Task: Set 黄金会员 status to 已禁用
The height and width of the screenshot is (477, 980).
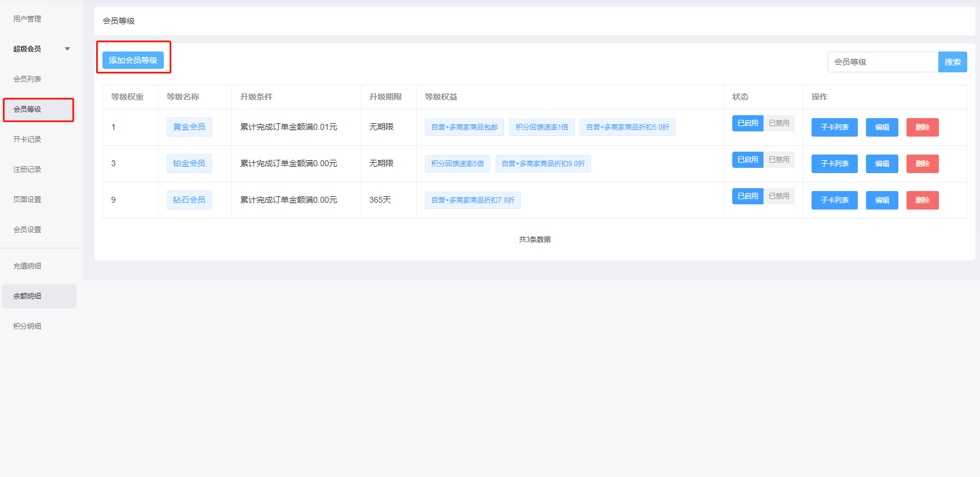Action: (x=779, y=123)
